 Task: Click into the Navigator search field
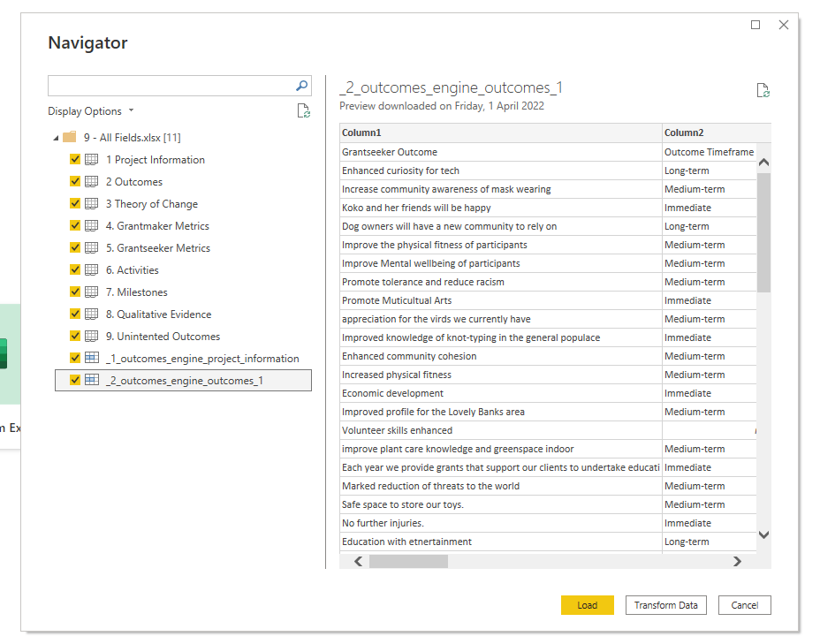pos(171,86)
